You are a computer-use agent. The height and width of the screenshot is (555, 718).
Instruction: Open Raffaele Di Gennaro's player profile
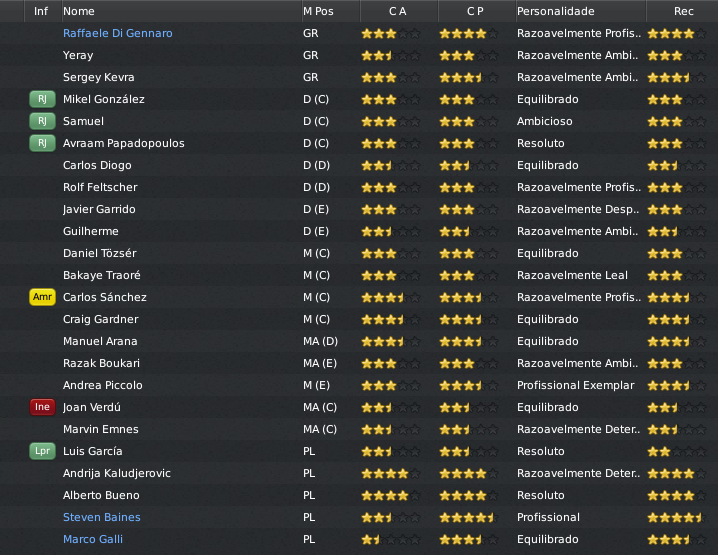pyautogui.click(x=117, y=33)
